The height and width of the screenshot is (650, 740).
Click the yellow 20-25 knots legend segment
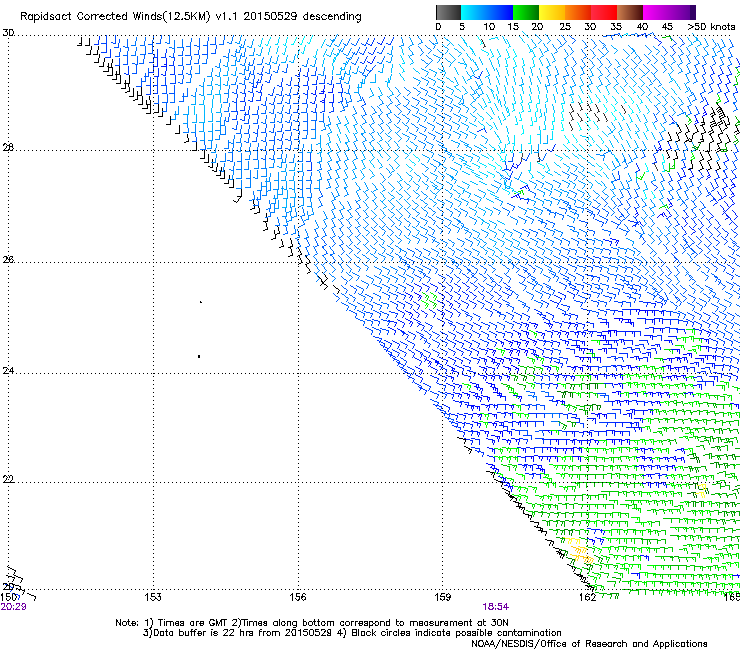pyautogui.click(x=552, y=12)
